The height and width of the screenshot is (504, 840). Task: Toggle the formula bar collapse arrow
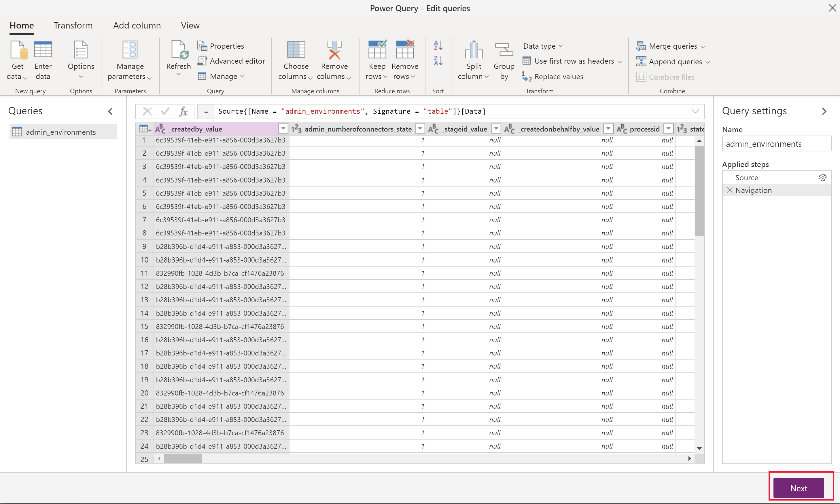695,111
